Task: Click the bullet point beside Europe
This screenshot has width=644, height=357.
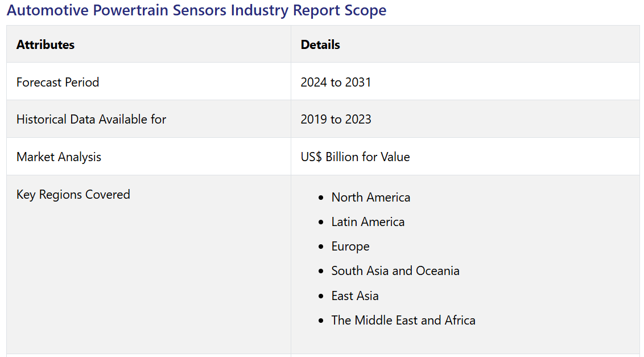Action: coord(321,247)
